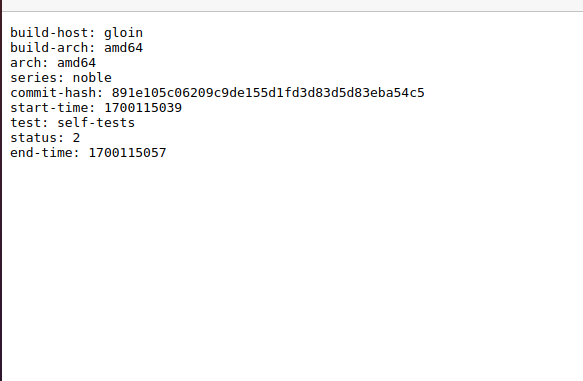Click the end-time label
The image size is (583, 381).
click(x=45, y=153)
